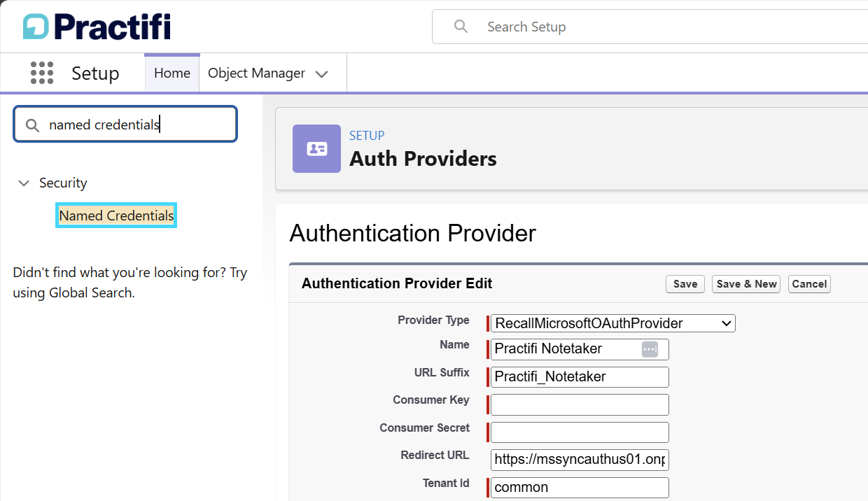Click the Name field
The height and width of the screenshot is (501, 868).
click(x=580, y=349)
